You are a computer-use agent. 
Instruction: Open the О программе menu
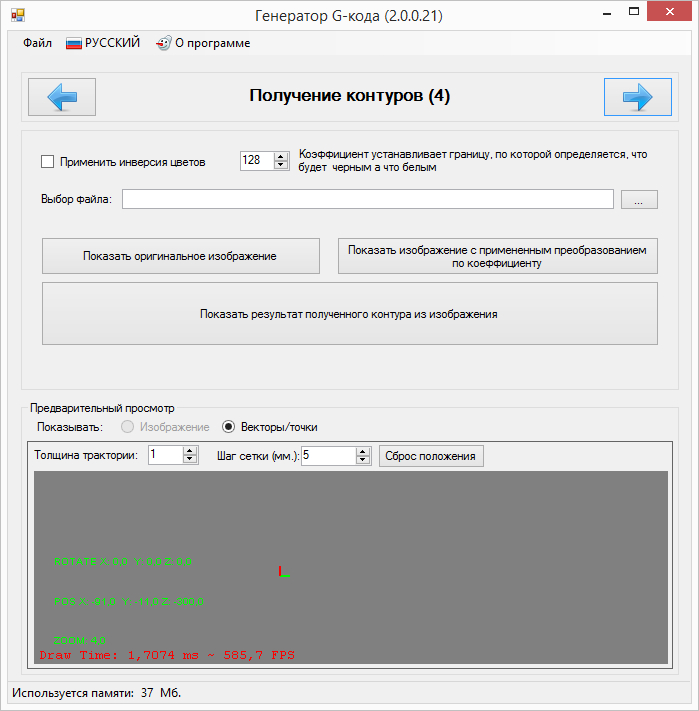point(203,43)
